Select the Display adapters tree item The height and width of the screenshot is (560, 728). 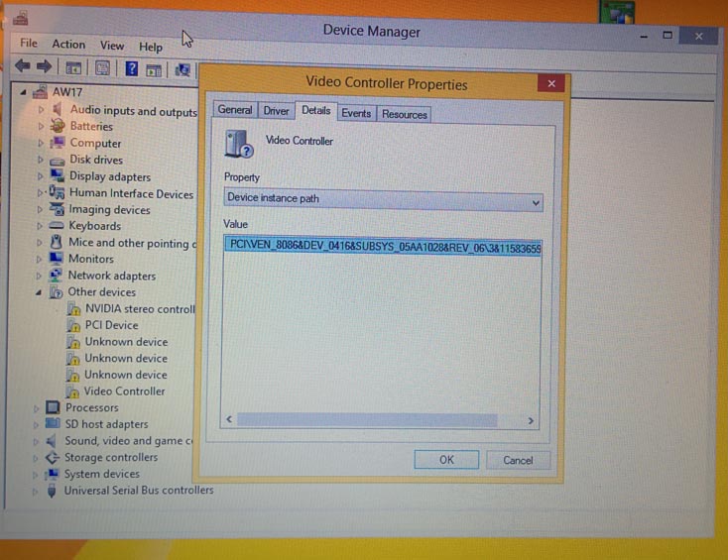[x=110, y=176]
